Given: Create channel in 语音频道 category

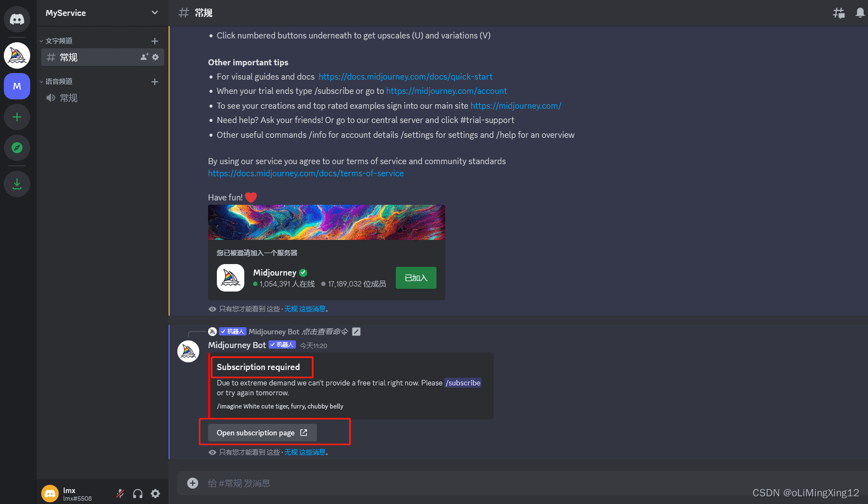Looking at the screenshot, I should point(155,82).
